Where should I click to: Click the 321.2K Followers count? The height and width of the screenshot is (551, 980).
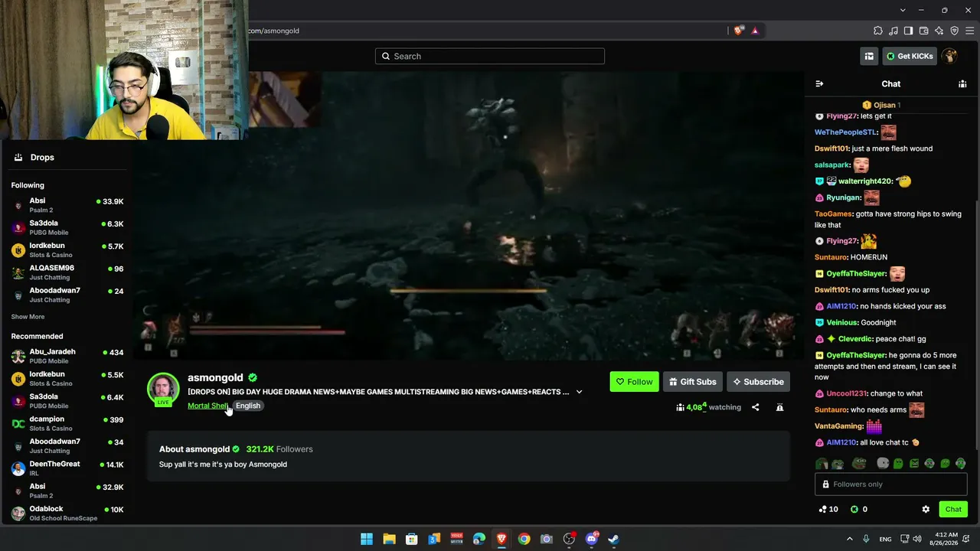[x=279, y=449]
